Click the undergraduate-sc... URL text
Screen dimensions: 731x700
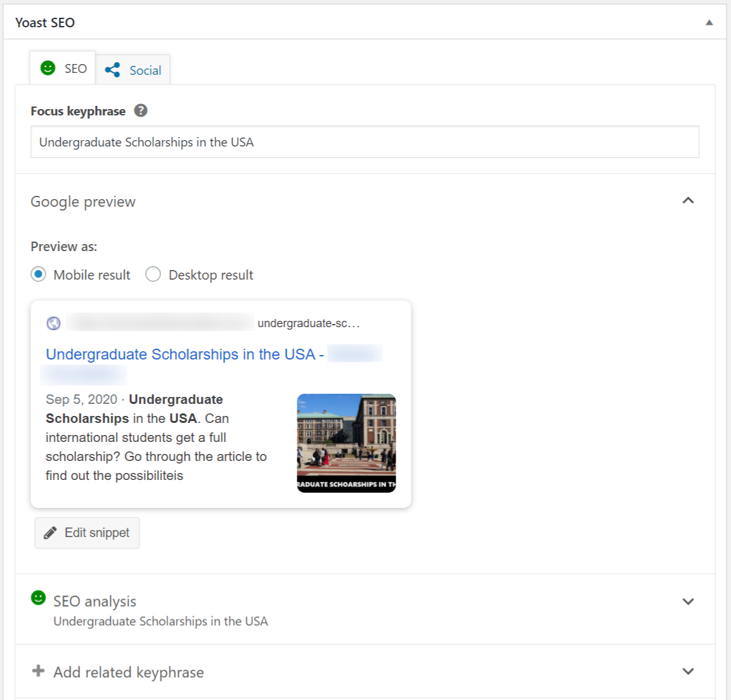[x=309, y=323]
